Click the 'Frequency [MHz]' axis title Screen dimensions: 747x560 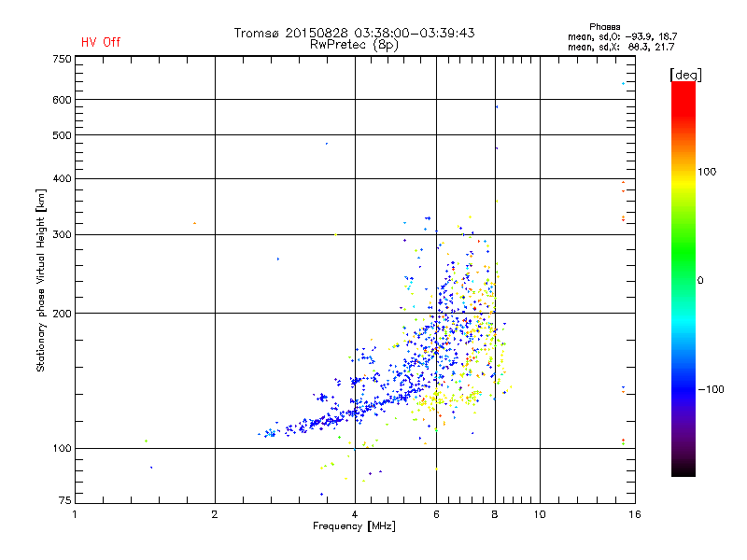354,526
